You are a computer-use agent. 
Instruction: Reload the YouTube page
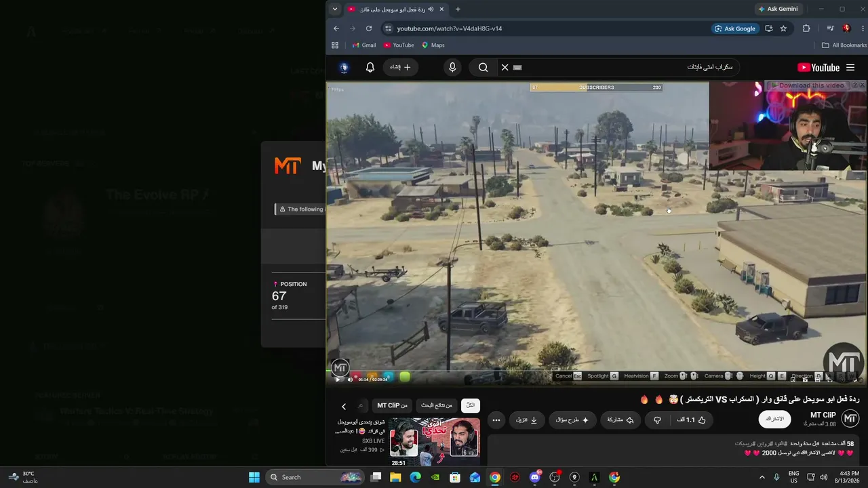[369, 28]
